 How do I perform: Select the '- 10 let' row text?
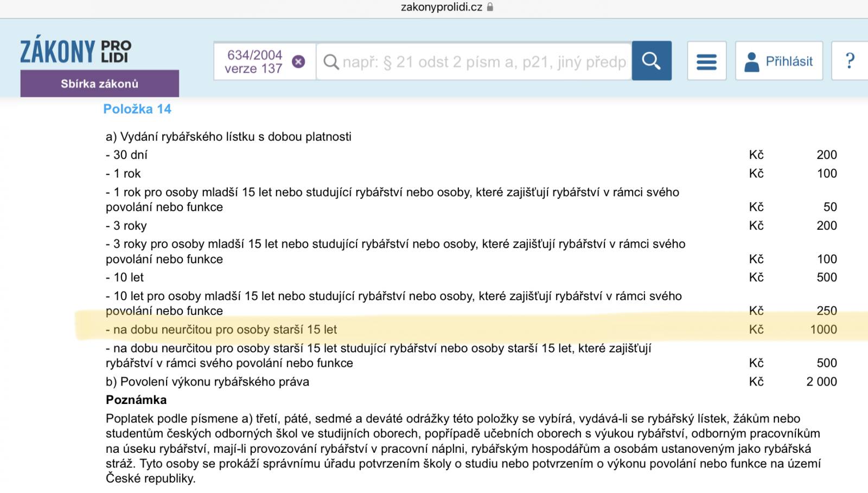(x=125, y=277)
